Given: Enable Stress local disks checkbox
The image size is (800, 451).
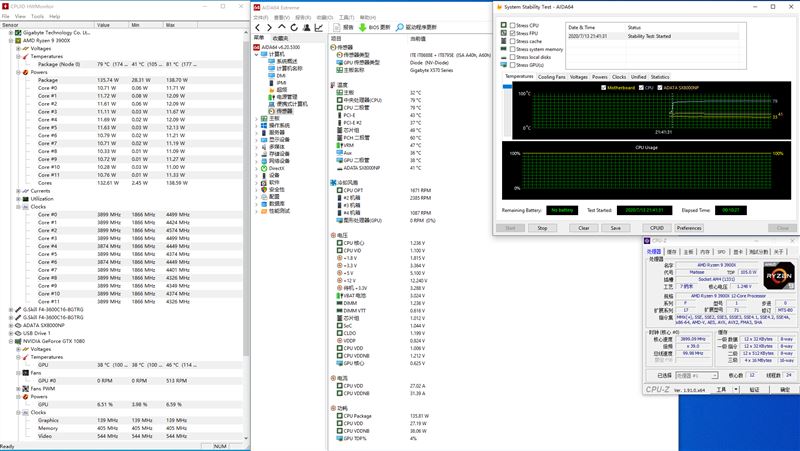Looking at the screenshot, I should [512, 57].
